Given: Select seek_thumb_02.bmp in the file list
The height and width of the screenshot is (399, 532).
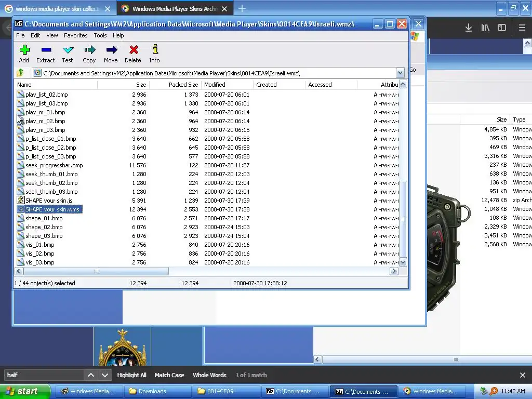Looking at the screenshot, I should point(51,183).
